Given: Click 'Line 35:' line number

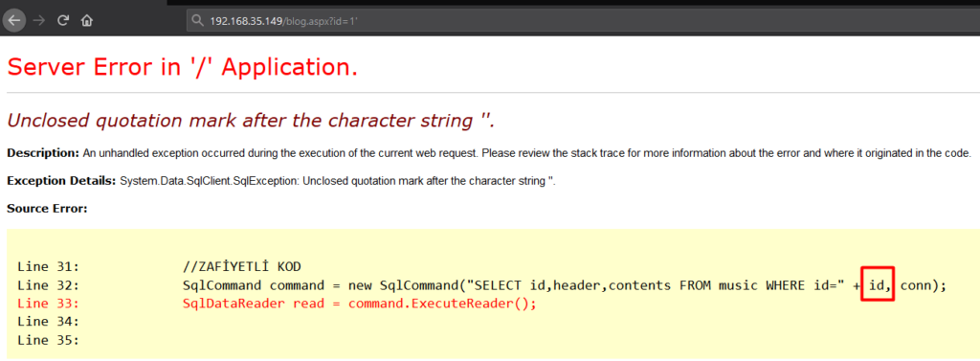Looking at the screenshot, I should [48, 341].
